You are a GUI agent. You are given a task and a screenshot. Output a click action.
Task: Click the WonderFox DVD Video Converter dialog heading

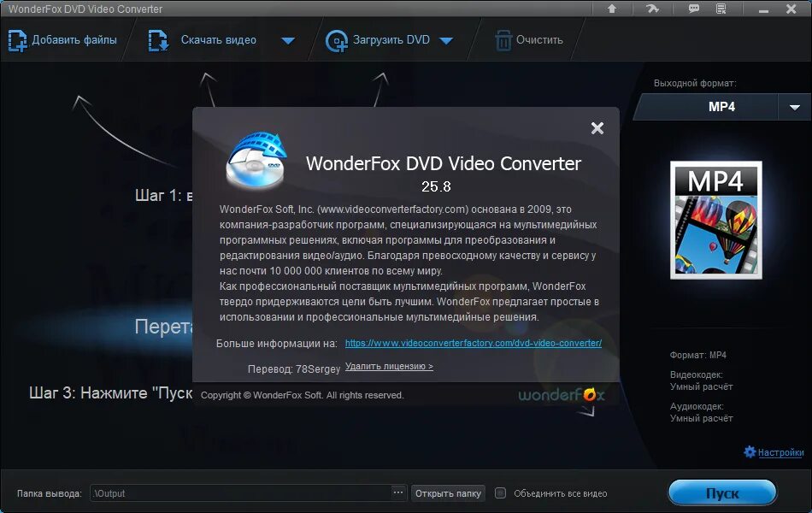[x=444, y=164]
